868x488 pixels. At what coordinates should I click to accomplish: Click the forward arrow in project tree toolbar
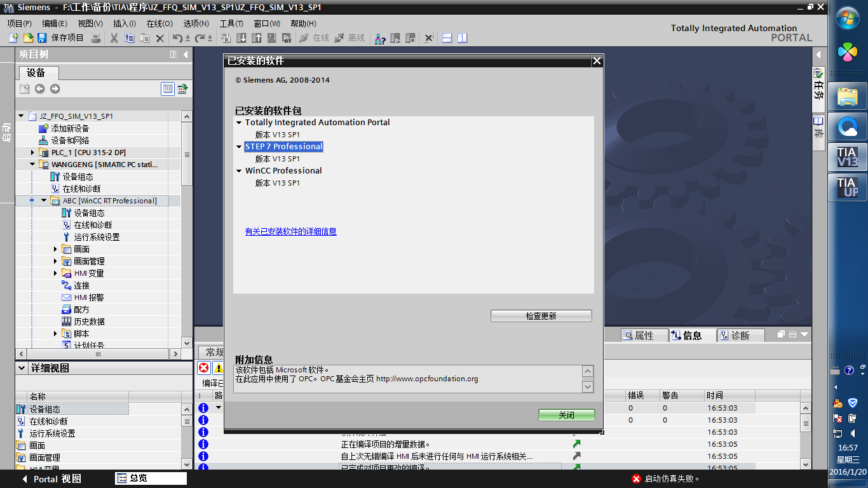coord(55,89)
